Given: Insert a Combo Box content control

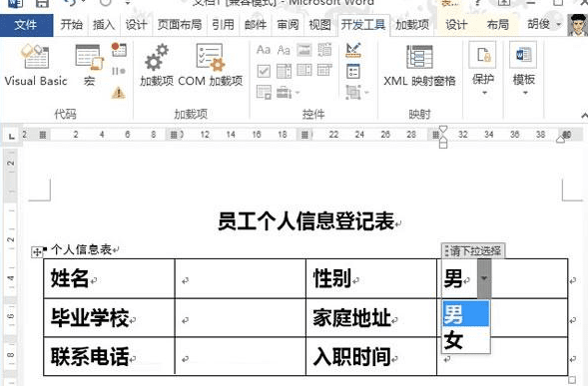Looking at the screenshot, I should [x=284, y=71].
